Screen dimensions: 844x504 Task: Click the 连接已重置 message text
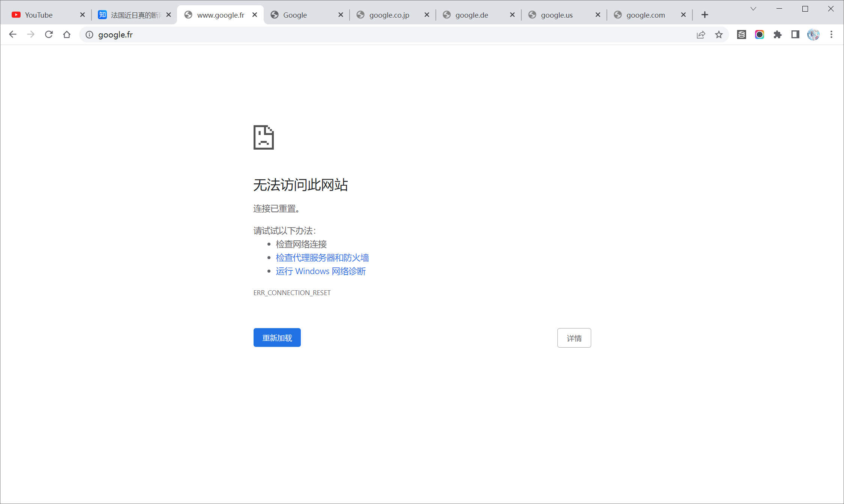tap(277, 208)
